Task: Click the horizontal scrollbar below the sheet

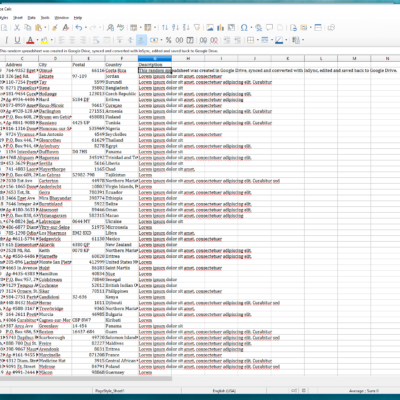Action: pos(86,379)
